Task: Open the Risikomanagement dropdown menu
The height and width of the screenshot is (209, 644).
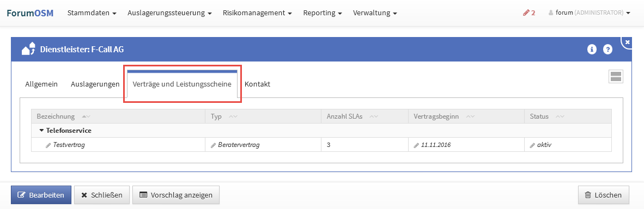Action: pos(257,13)
